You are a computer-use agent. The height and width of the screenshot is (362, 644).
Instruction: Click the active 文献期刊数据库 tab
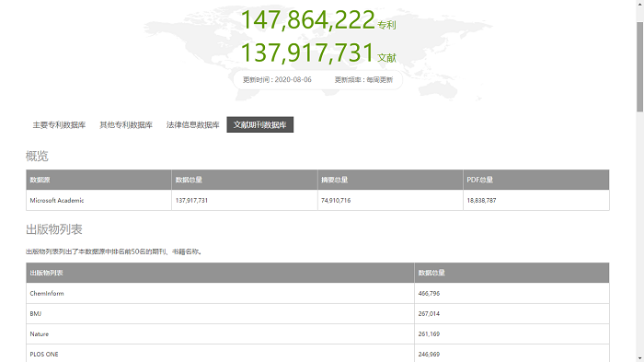click(260, 124)
